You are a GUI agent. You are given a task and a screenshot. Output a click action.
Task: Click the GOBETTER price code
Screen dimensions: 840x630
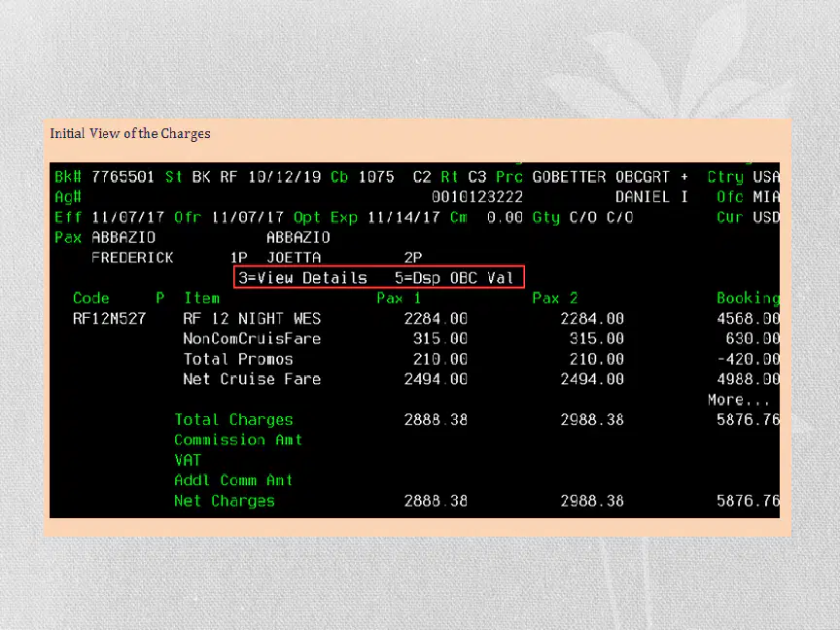tap(569, 177)
